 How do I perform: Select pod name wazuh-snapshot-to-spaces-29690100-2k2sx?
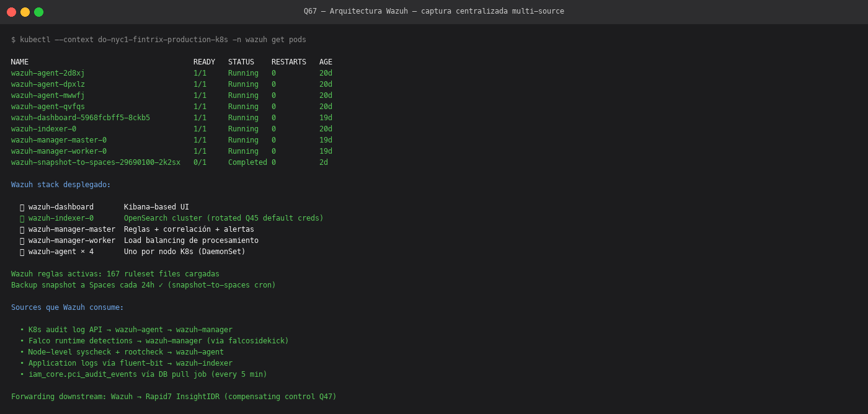tap(95, 162)
